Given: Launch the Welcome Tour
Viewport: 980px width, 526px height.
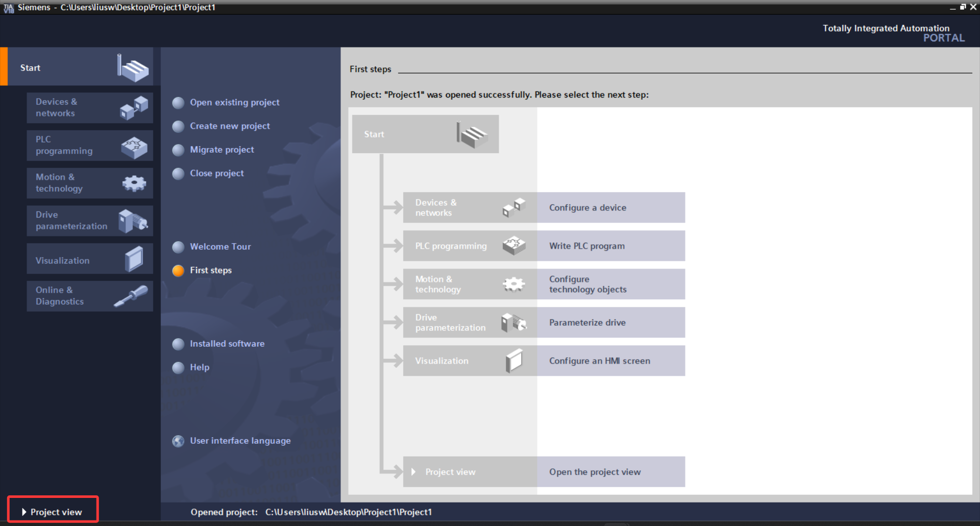Looking at the screenshot, I should pyautogui.click(x=220, y=247).
